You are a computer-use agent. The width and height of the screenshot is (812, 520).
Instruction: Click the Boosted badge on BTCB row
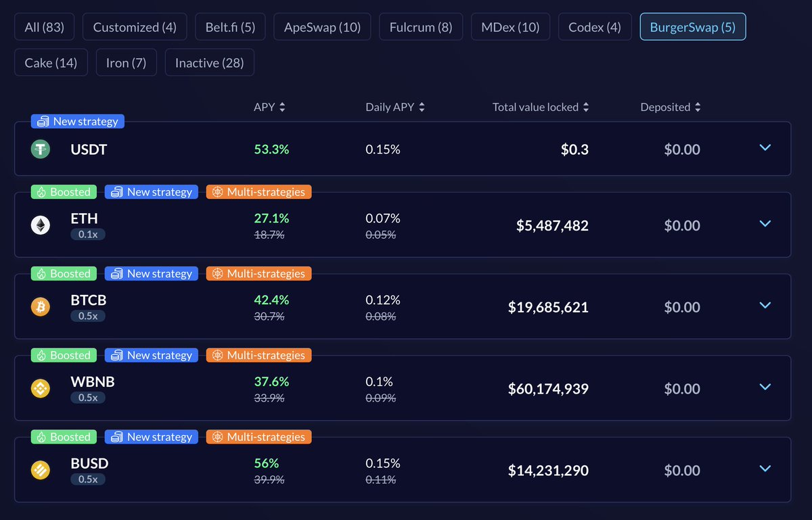(64, 273)
